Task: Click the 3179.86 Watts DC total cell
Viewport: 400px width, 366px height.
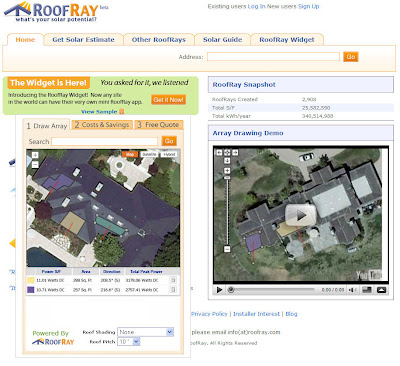Action: (142, 280)
